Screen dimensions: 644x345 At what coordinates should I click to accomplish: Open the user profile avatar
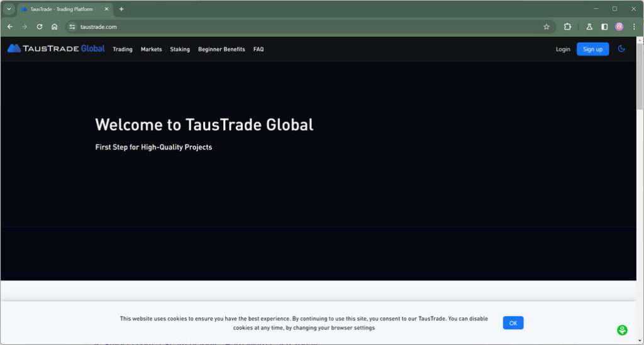[619, 26]
